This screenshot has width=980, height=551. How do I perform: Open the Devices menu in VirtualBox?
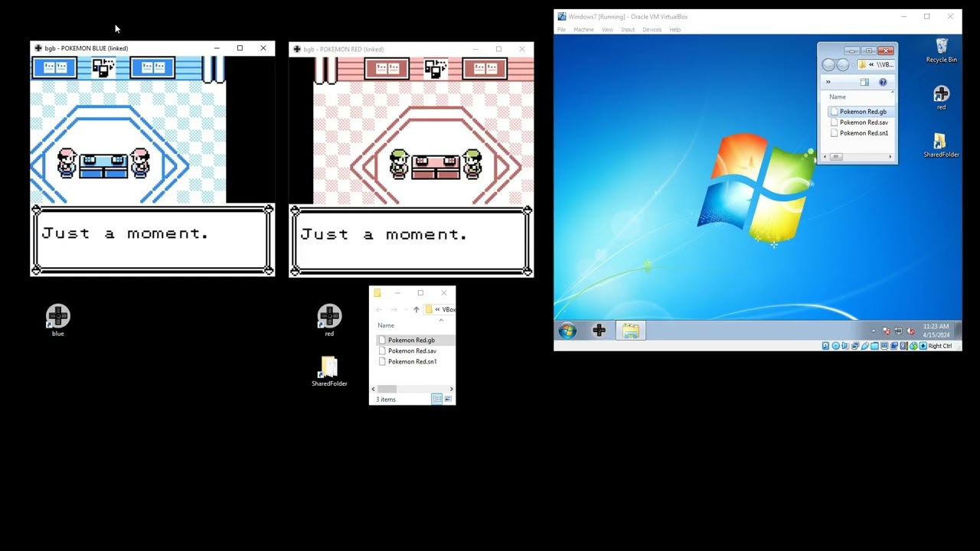point(652,29)
